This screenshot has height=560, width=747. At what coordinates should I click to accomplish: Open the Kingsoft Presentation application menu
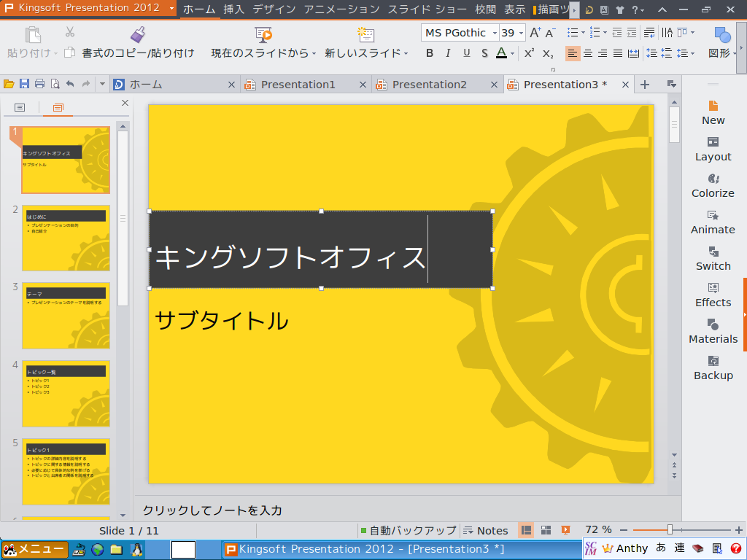88,8
